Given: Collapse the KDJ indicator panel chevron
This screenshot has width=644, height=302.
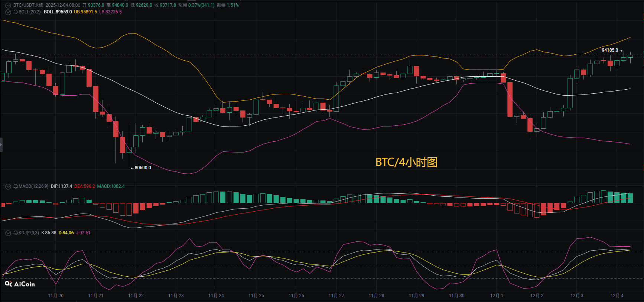Looking at the screenshot, I should (8, 233).
